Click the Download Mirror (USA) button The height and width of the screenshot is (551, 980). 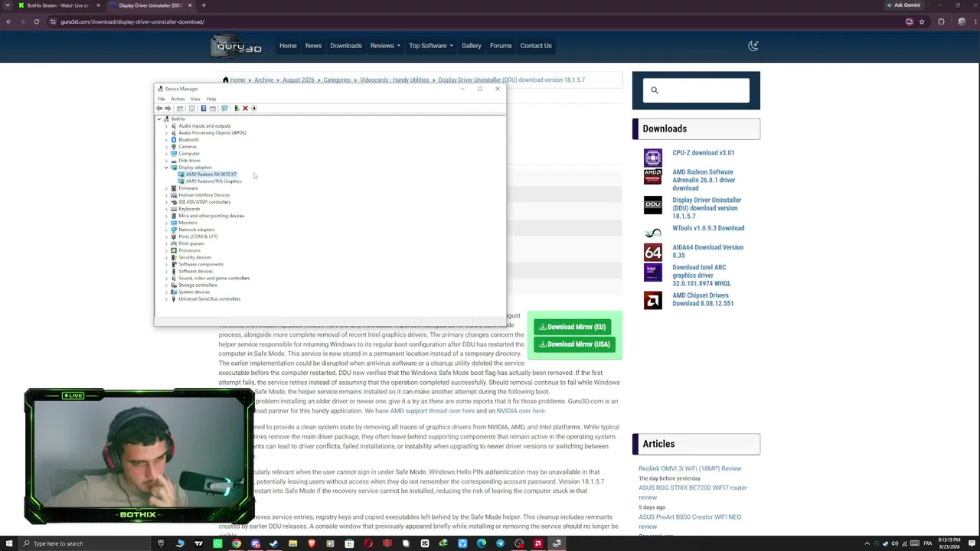(574, 344)
